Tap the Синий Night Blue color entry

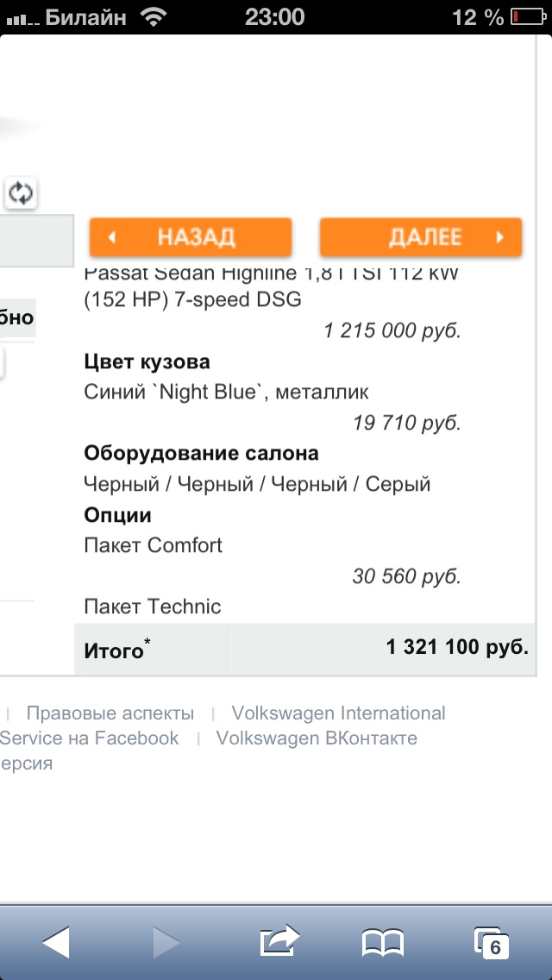(226, 392)
